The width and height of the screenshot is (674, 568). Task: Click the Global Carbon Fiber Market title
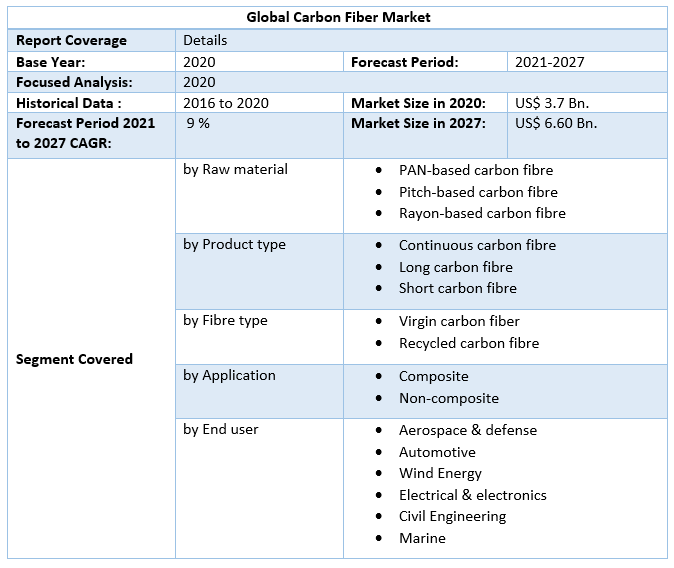[339, 18]
